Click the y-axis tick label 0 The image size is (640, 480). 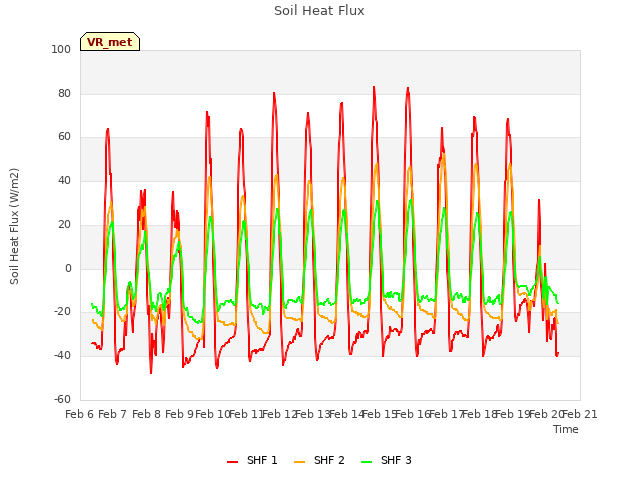(x=68, y=269)
